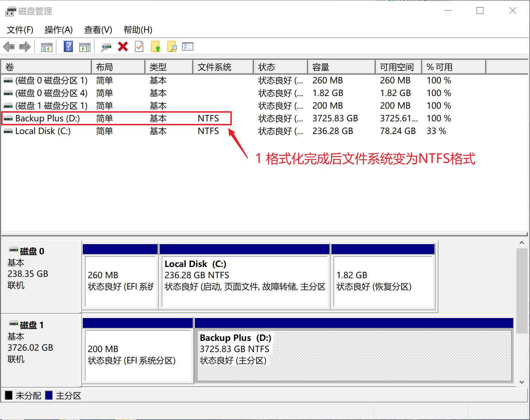Open Help via the blue question mark icon
The width and height of the screenshot is (530, 420).
[x=68, y=46]
